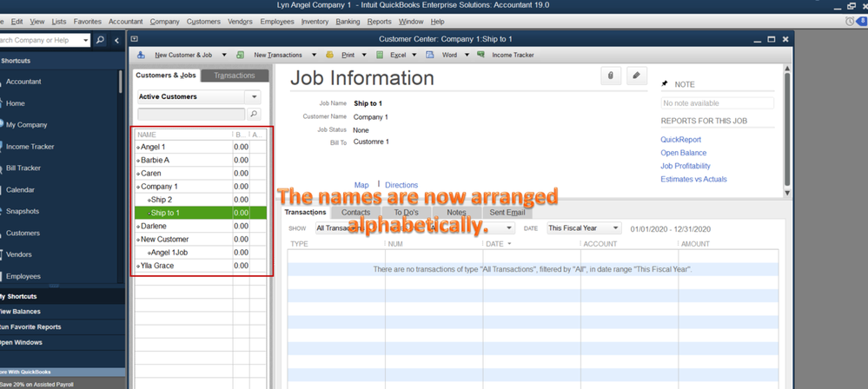Click the Income Tracker toolbar icon

(480, 55)
